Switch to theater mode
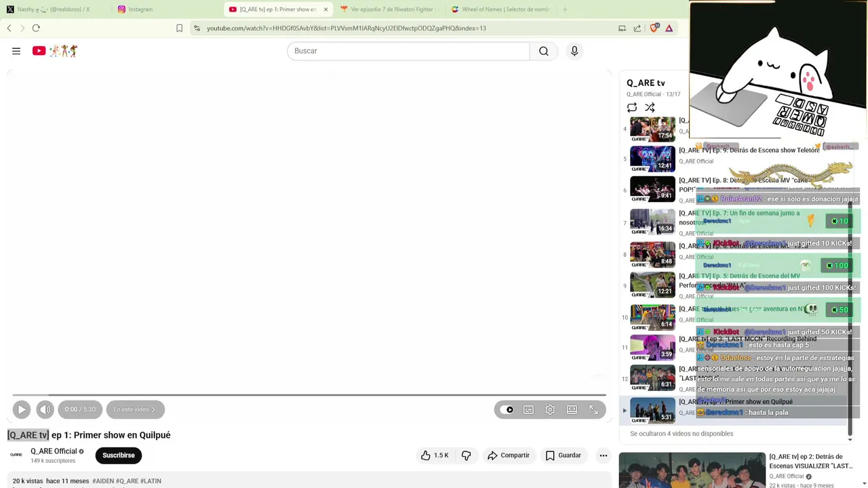The height and width of the screenshot is (488, 868). click(x=572, y=409)
